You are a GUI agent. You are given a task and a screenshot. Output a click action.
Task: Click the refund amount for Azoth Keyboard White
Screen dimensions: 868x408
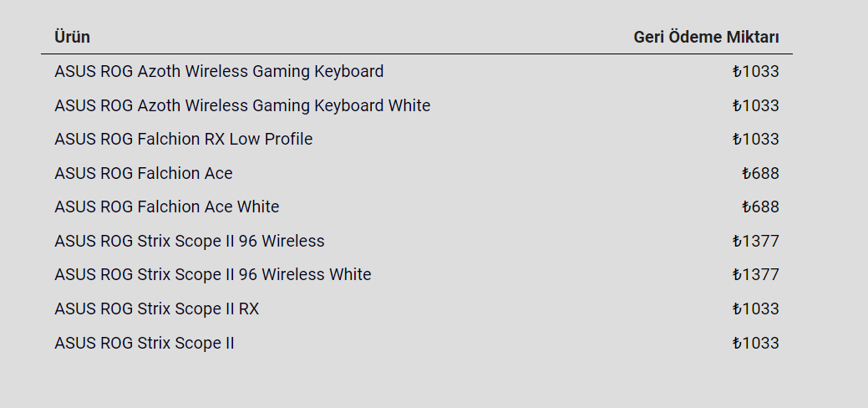(755, 105)
